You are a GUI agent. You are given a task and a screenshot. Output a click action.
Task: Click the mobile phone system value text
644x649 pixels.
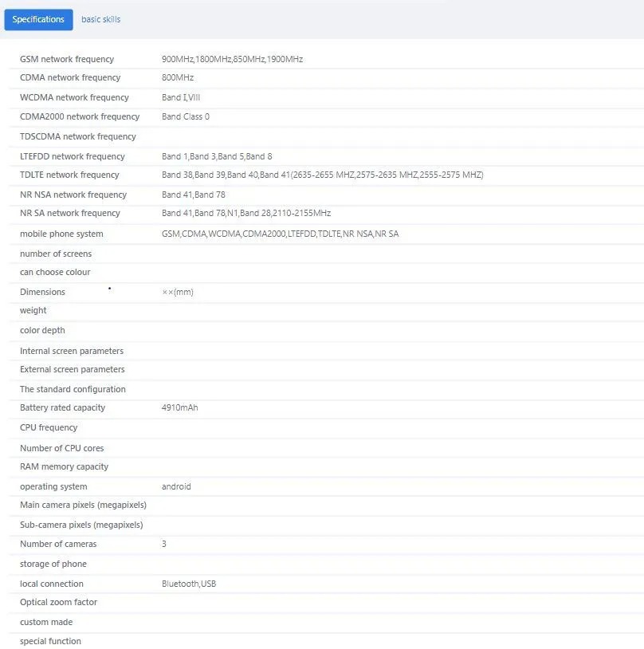click(281, 234)
